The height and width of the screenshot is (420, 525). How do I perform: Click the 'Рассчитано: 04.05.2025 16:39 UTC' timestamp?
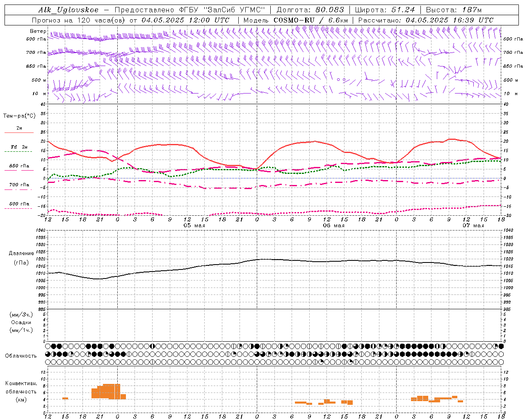tap(426, 20)
